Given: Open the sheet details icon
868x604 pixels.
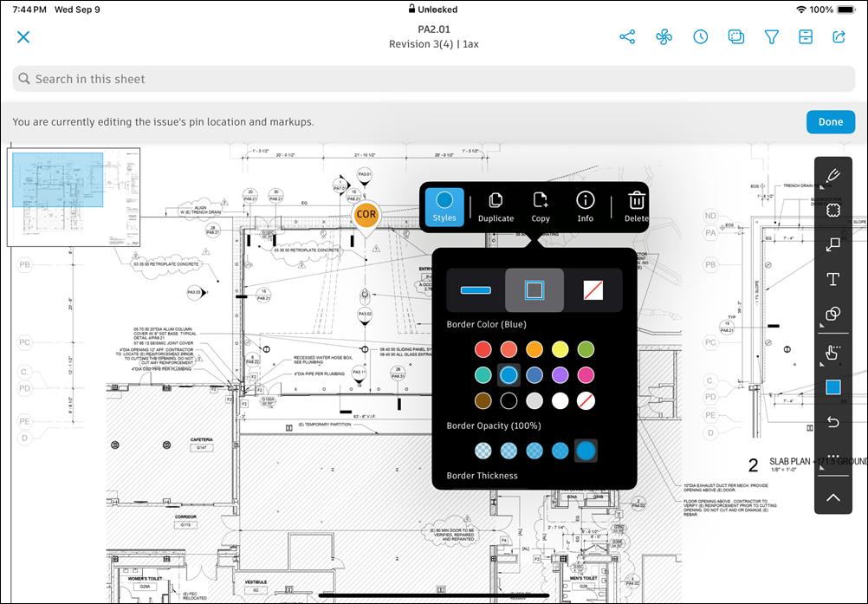Looking at the screenshot, I should coord(806,37).
